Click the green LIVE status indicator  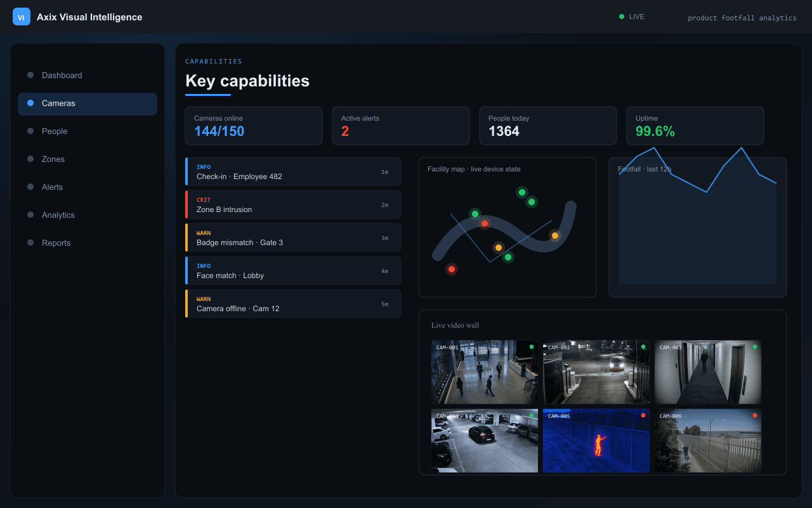[x=632, y=17]
